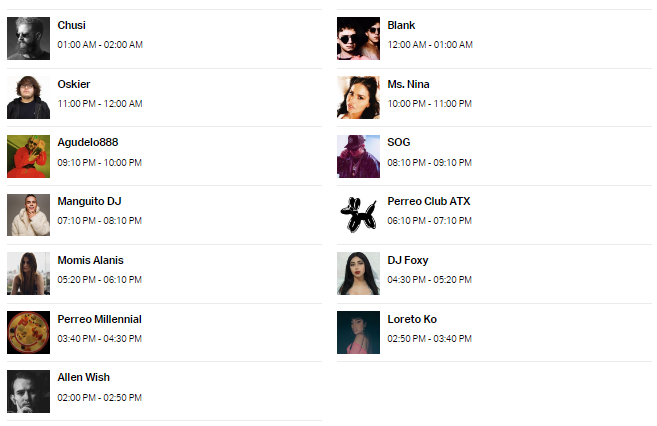The height and width of the screenshot is (426, 657).
Task: Select the Agudelo888 artist name
Action: 88,142
